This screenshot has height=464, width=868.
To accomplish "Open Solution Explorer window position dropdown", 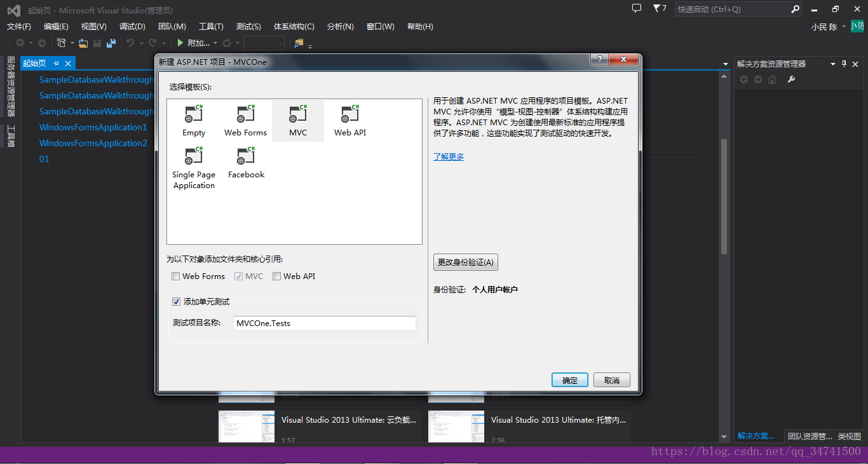I will click(x=833, y=64).
